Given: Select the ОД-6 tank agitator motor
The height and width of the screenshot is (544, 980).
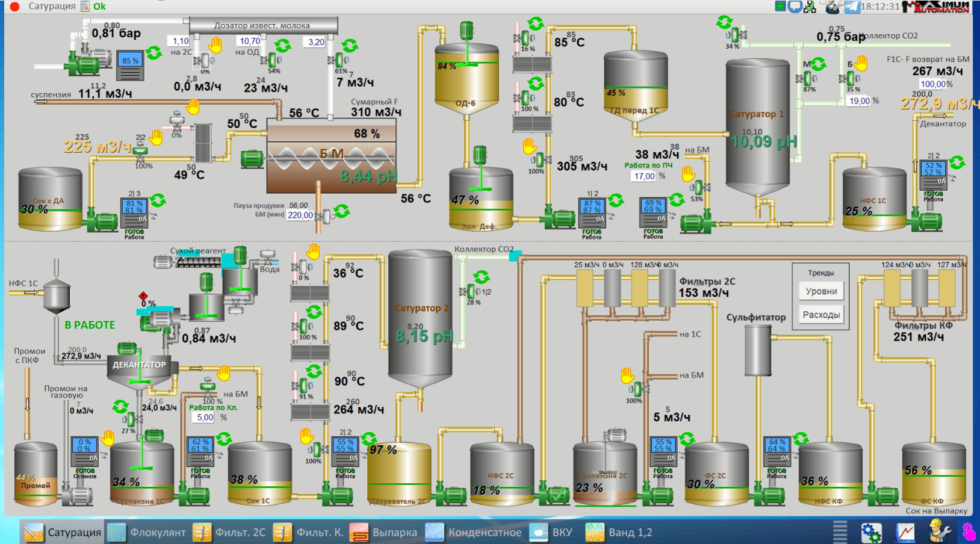Looking at the screenshot, I should click(x=467, y=31).
